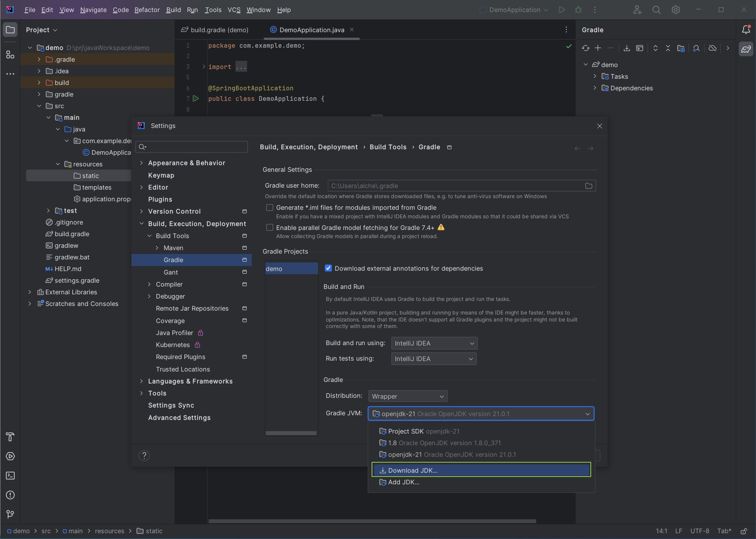Click the settings search input field
The width and height of the screenshot is (756, 539).
point(196,147)
